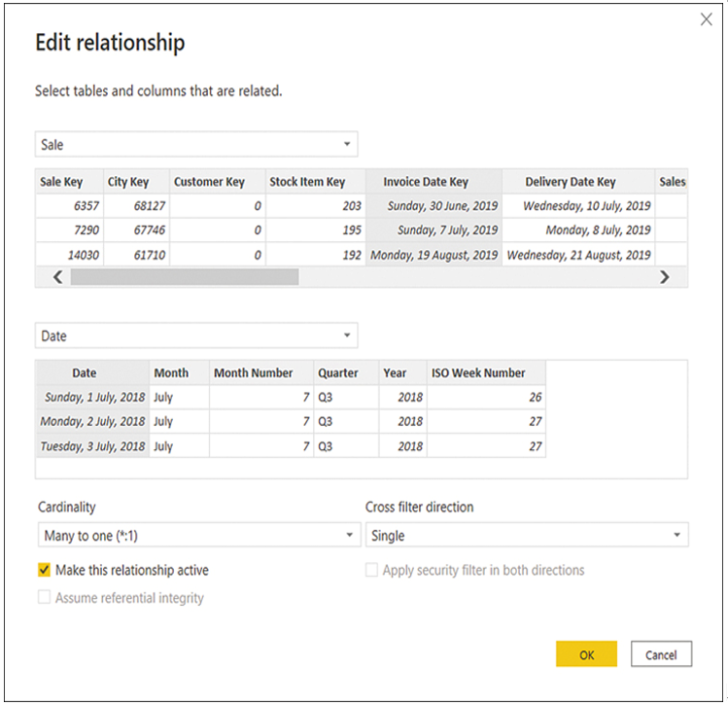The height and width of the screenshot is (705, 728).
Task: Click the cell Wednesday, 21 August, 2019
Action: [x=578, y=255]
